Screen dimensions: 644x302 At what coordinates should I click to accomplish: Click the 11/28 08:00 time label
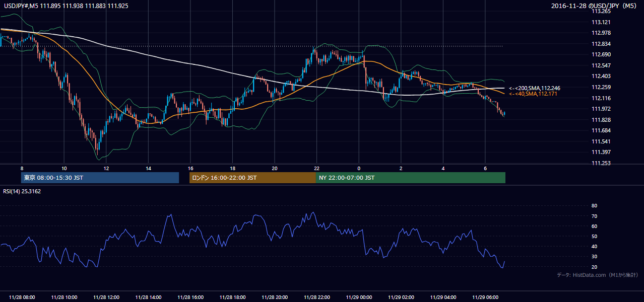point(22,297)
